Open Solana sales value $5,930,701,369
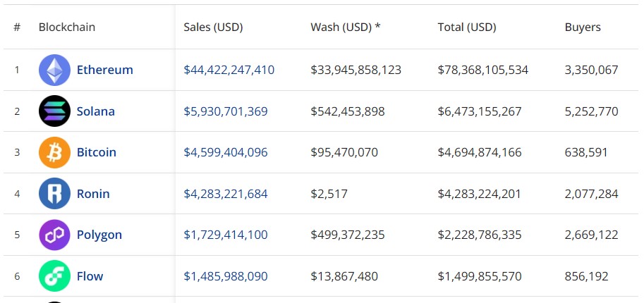644x303 pixels. [225, 111]
